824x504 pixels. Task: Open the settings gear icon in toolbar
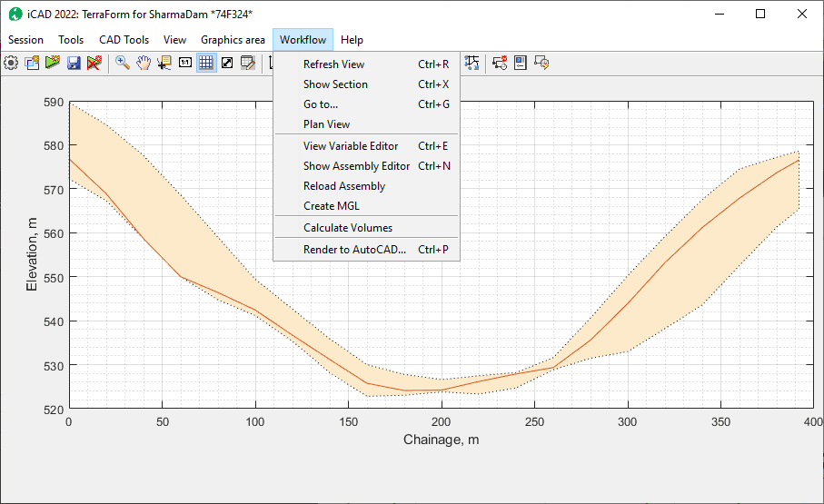point(11,63)
